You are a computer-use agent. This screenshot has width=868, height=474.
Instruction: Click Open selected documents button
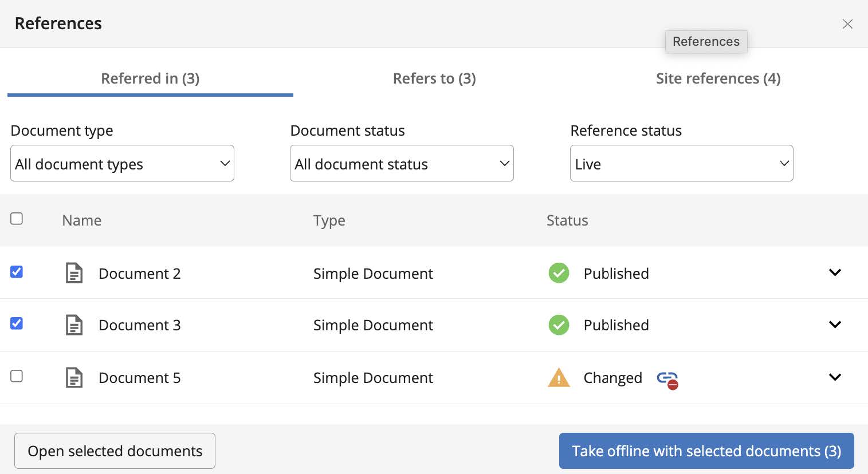coord(115,451)
